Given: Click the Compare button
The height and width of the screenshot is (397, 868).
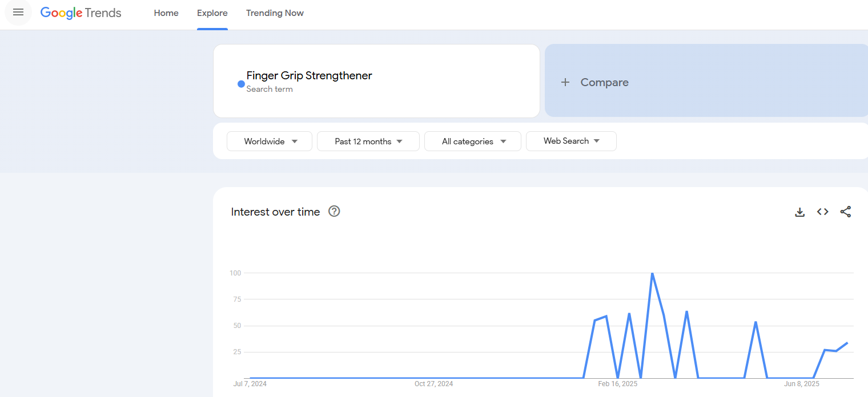Looking at the screenshot, I should pos(604,82).
